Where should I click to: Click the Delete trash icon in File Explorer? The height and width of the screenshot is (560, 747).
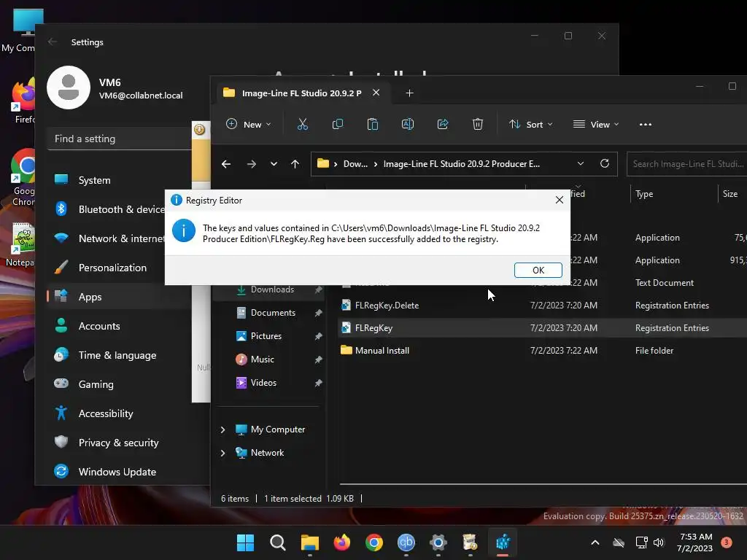click(x=477, y=124)
